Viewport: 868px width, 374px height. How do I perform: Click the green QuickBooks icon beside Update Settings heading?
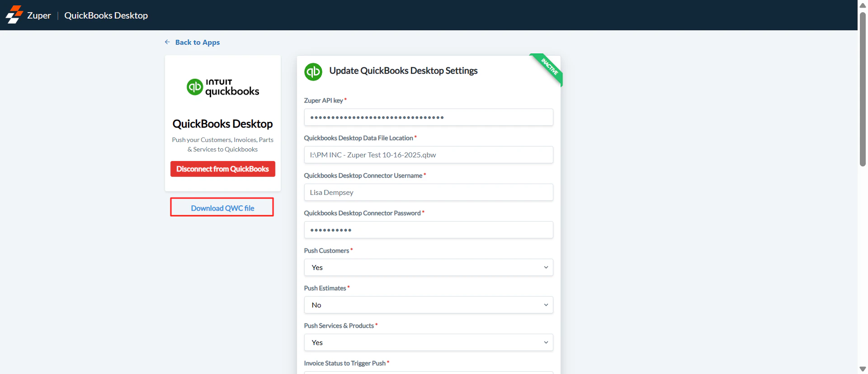313,71
